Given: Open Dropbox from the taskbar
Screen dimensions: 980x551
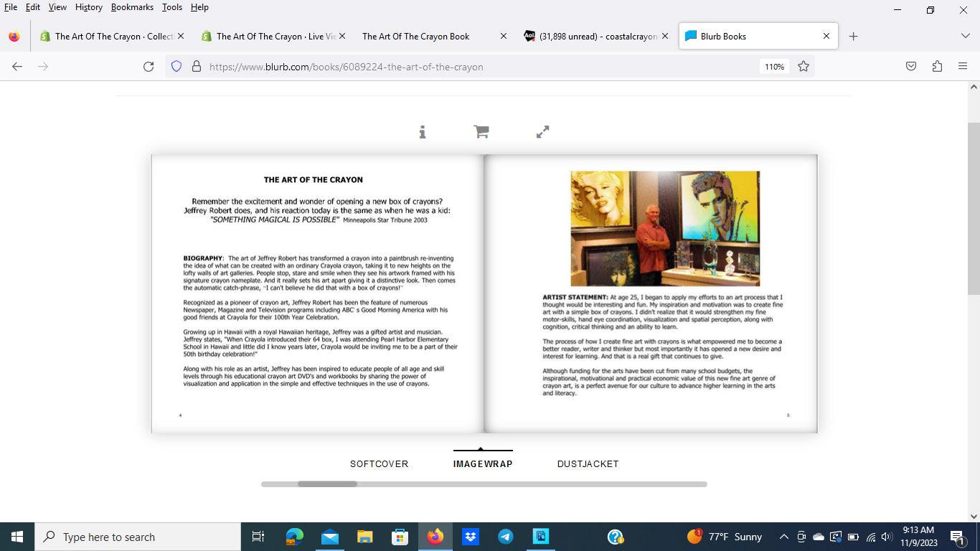Looking at the screenshot, I should pyautogui.click(x=471, y=537).
